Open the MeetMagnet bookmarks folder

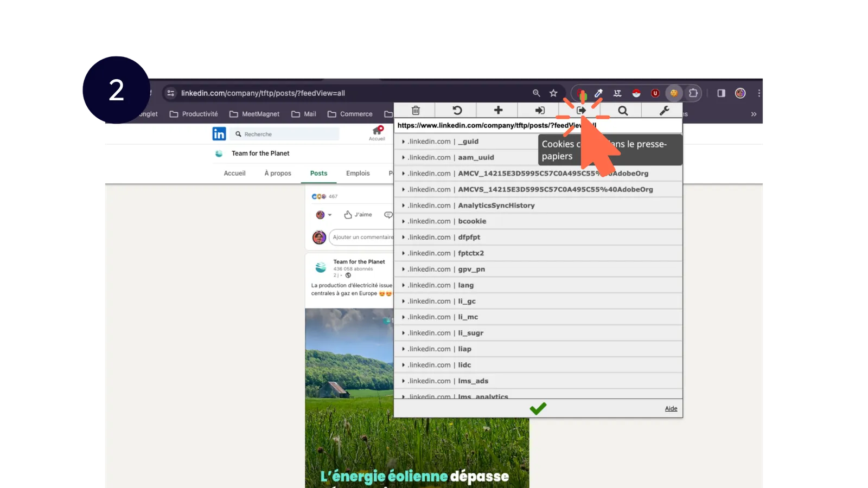click(254, 114)
